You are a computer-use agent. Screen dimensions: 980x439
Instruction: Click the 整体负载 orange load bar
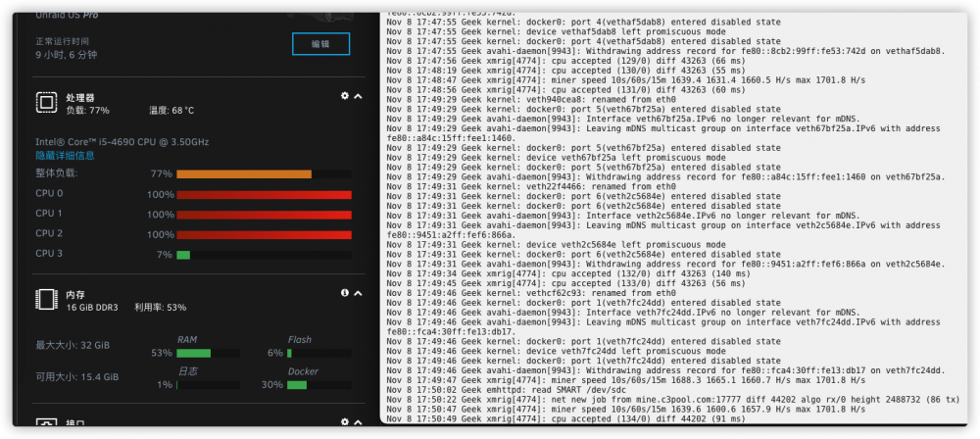click(x=264, y=173)
